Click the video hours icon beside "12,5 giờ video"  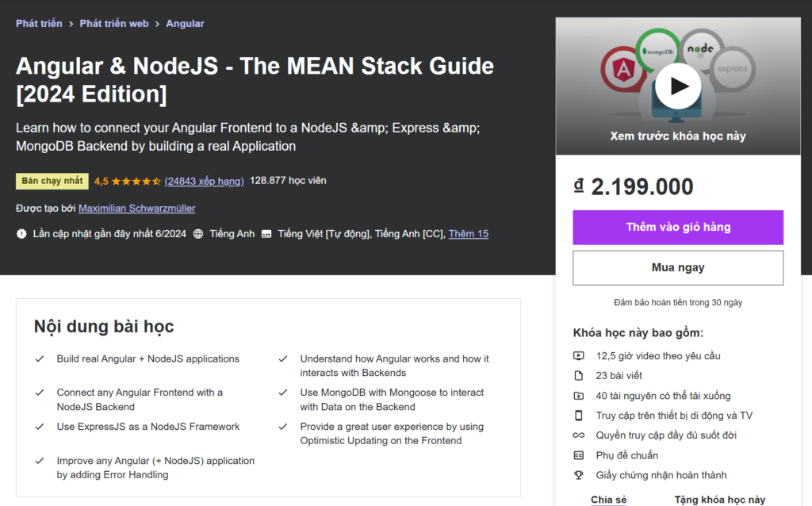click(580, 355)
